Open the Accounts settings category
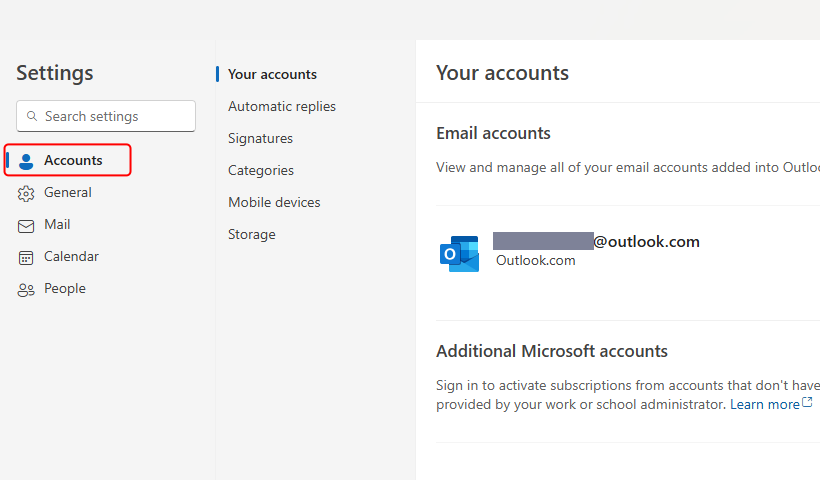The height and width of the screenshot is (480, 820). [x=68, y=160]
